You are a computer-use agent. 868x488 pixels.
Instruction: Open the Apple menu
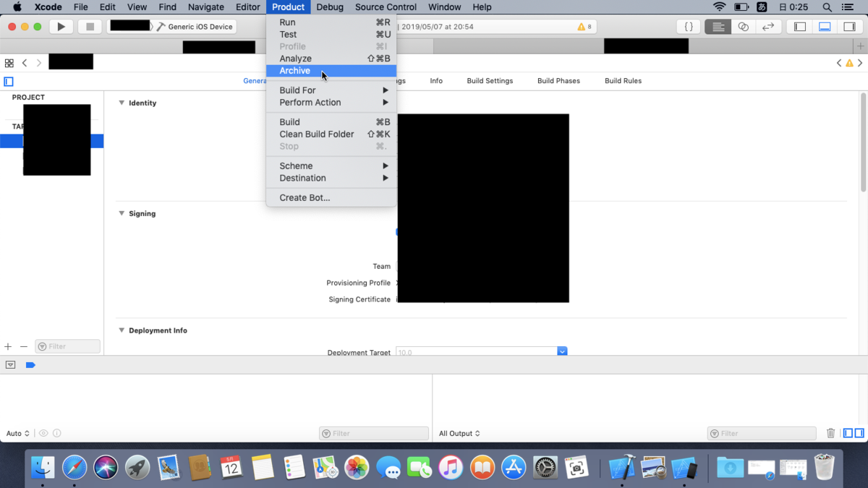click(17, 7)
